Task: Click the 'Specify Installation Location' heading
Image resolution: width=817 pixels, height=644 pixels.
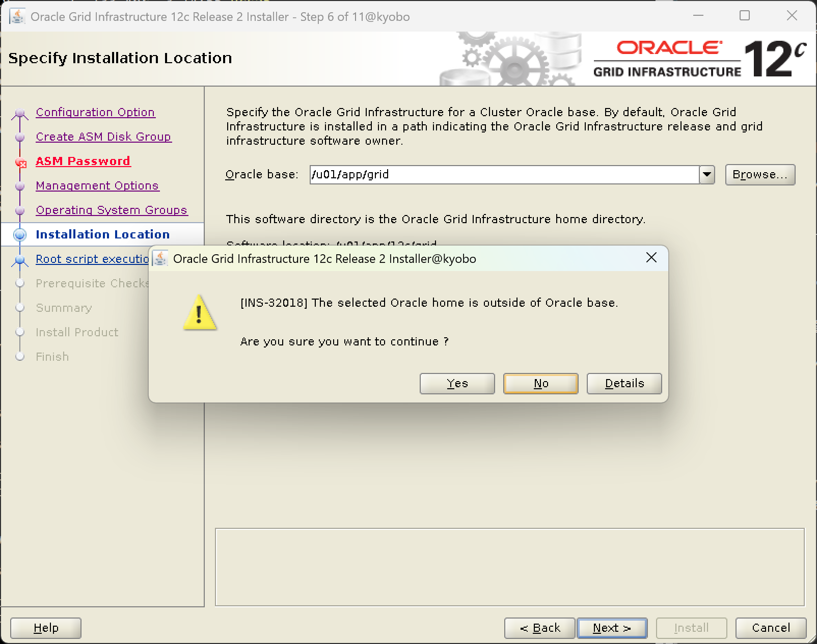Action: (x=120, y=58)
